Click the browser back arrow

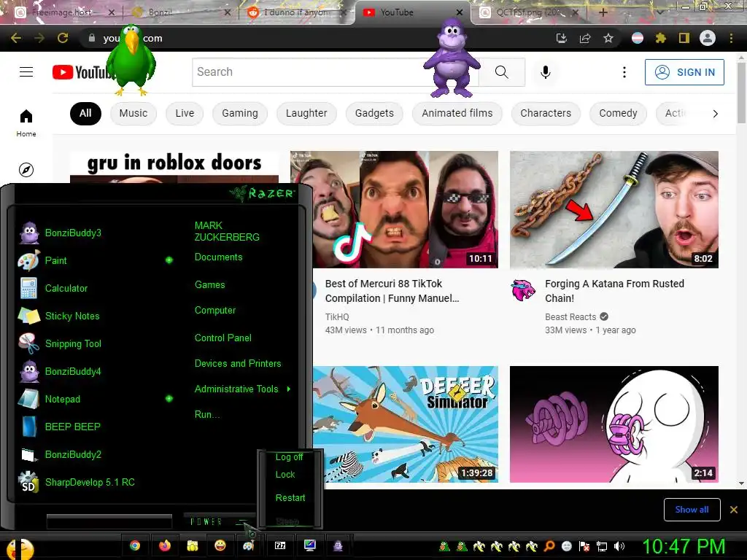16,38
